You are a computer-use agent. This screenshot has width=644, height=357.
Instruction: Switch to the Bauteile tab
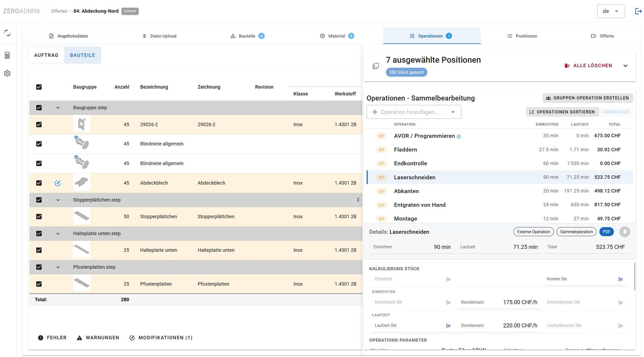247,36
